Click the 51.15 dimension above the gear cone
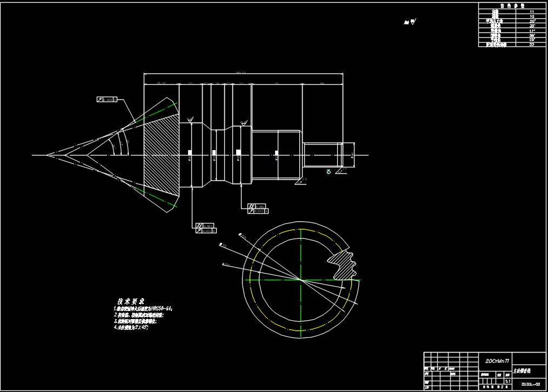Screen dimensions: 548x392 click(x=161, y=83)
